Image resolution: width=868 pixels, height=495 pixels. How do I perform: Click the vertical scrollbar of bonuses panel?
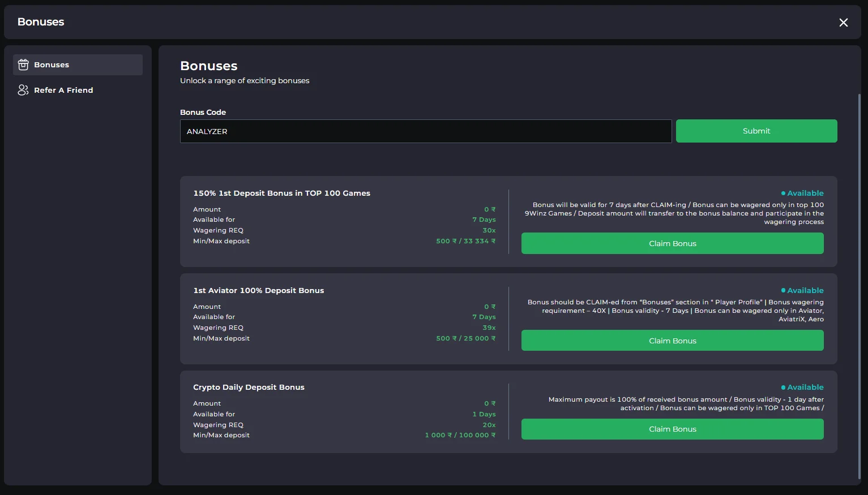pos(859,283)
